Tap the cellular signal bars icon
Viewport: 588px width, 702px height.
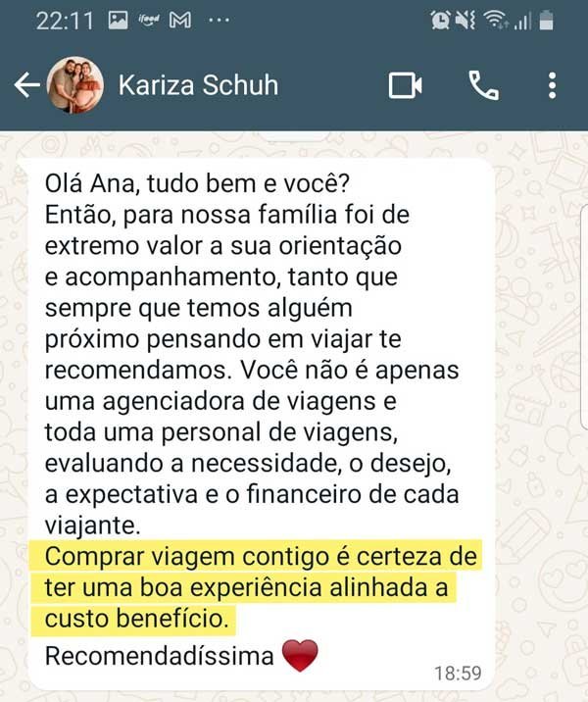pos(522,21)
